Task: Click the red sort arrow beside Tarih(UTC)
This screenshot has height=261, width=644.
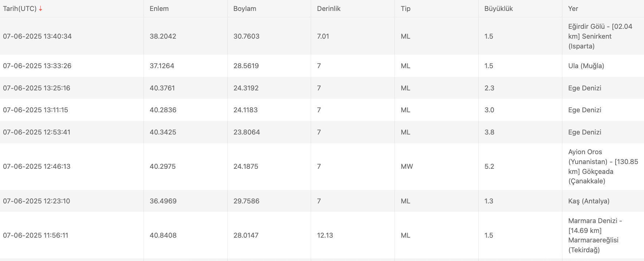Action: pyautogui.click(x=40, y=9)
